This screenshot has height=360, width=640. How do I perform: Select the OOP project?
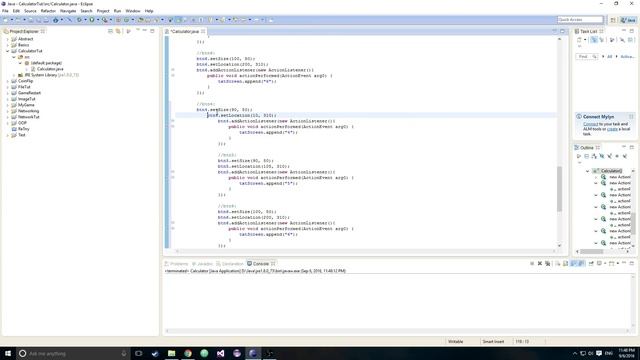pos(22,123)
